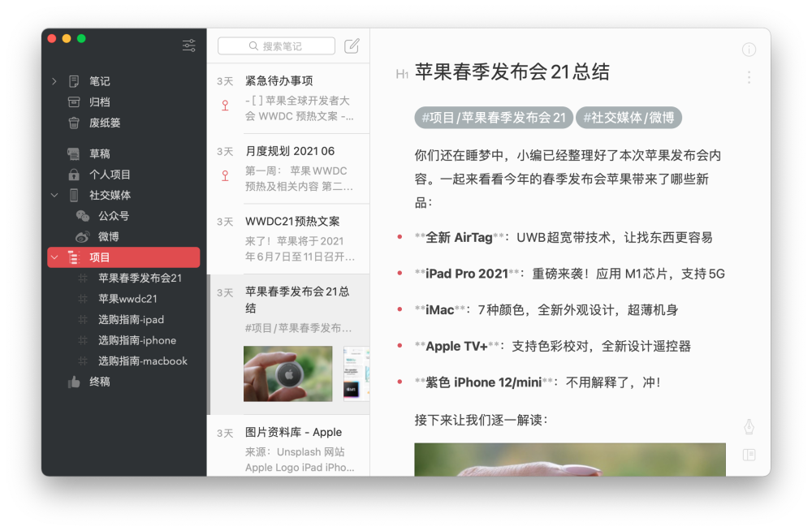Image resolution: width=812 pixels, height=531 pixels.
Task: Click the 公众号 WeChat icon
Action: [x=83, y=216]
